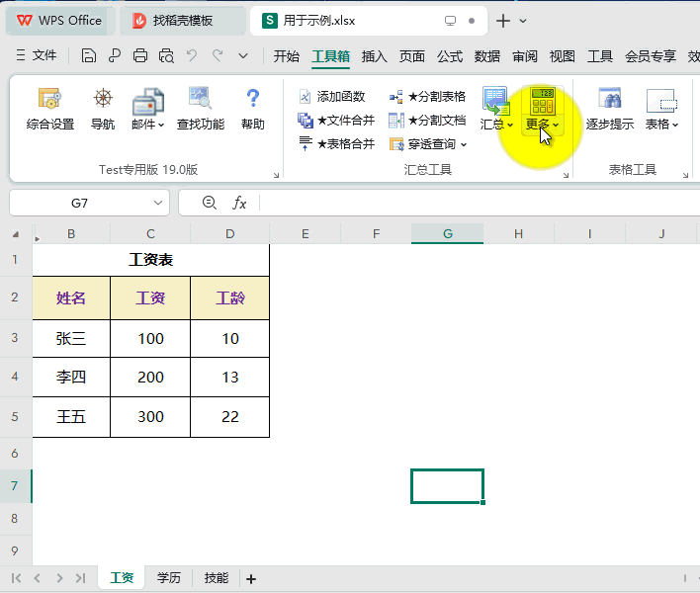Viewport: 700px width, 593px height.
Task: Switch to the 学历 sheet tab
Action: point(169,578)
